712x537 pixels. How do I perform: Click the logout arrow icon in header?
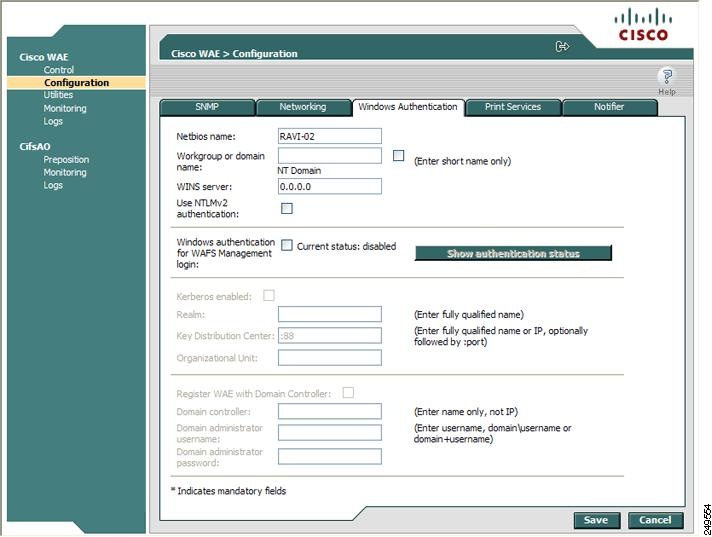pyautogui.click(x=562, y=46)
